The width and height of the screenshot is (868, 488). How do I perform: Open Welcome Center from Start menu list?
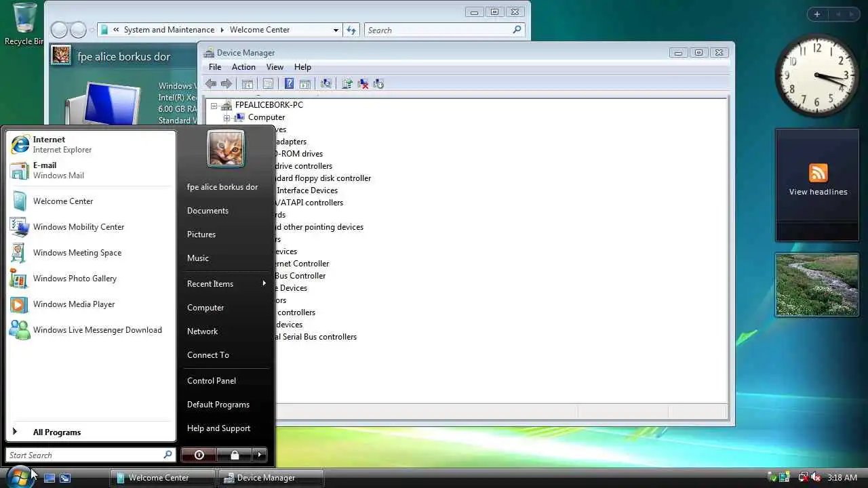click(x=90, y=201)
